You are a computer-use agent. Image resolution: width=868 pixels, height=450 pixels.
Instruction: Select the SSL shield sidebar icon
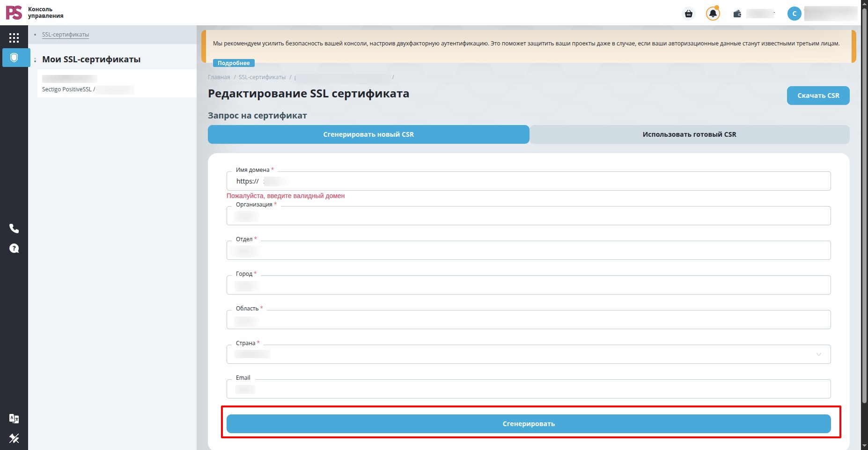14,58
